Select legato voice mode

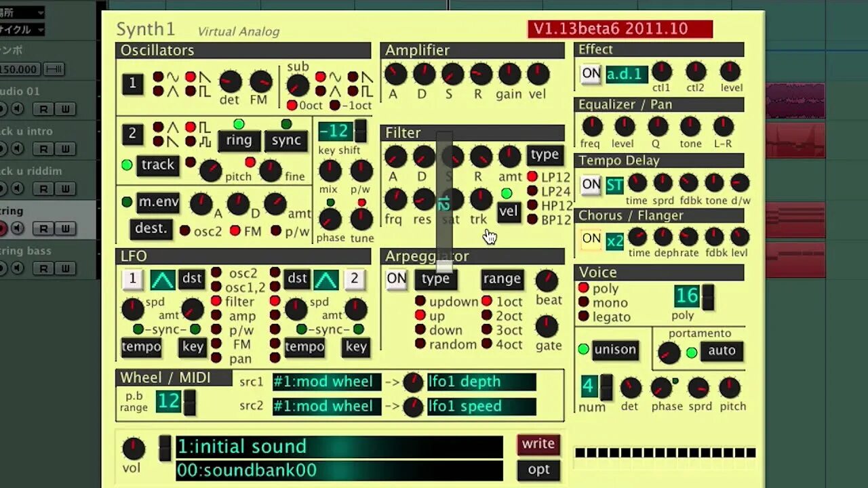point(584,317)
